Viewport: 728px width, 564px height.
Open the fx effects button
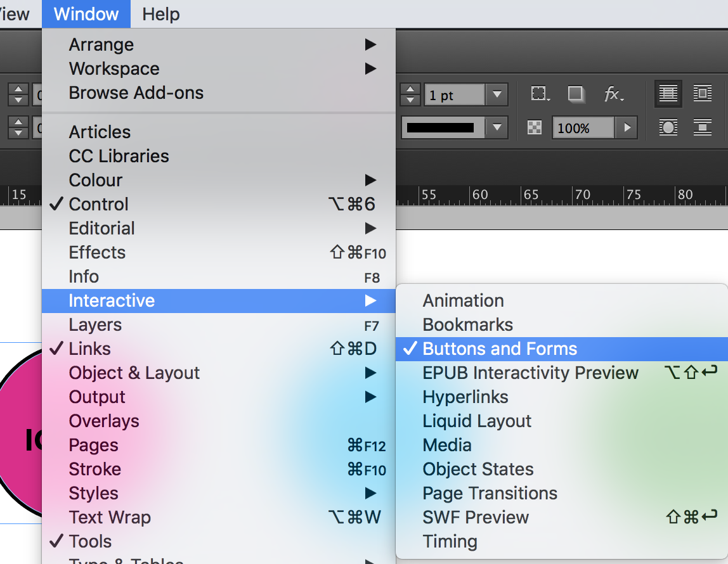(x=613, y=94)
